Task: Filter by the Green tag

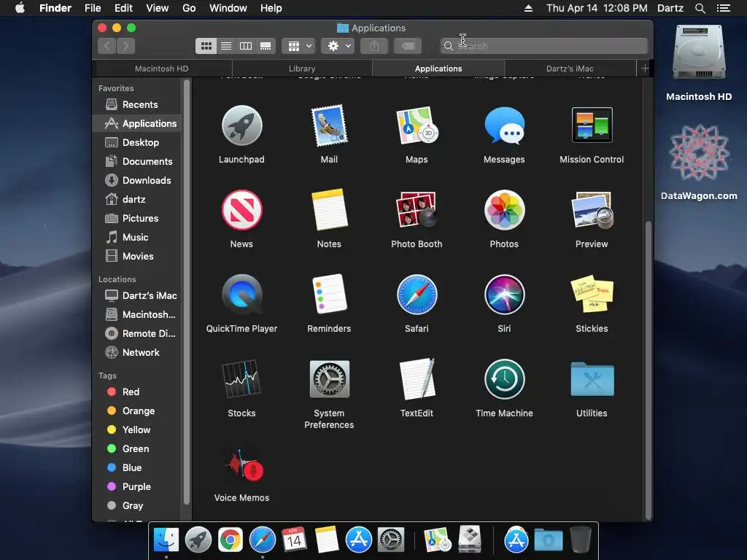Action: point(136,448)
